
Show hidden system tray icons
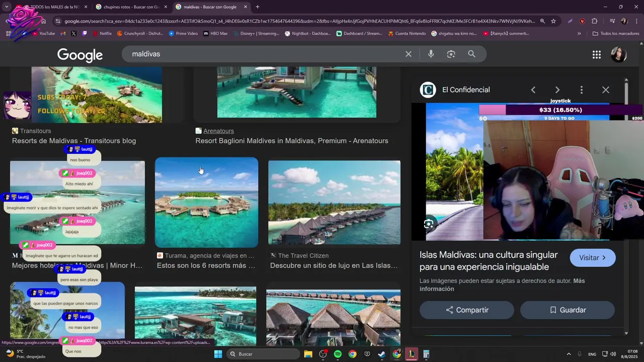click(569, 354)
